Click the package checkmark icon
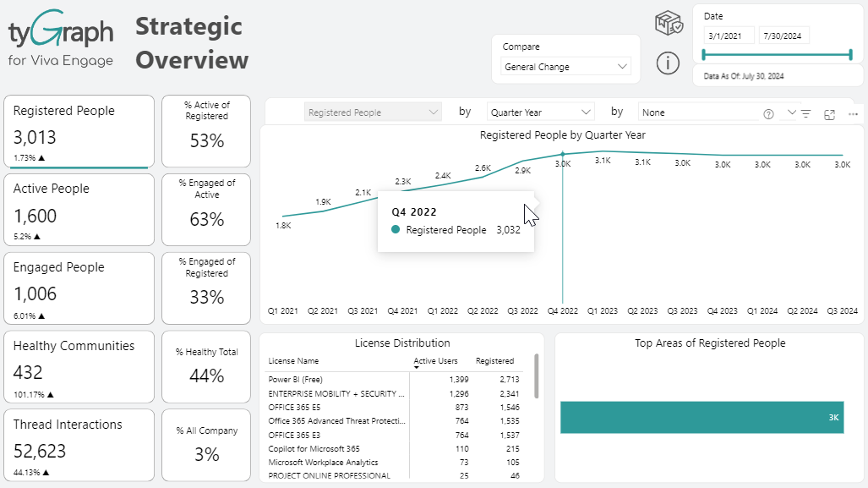The height and width of the screenshot is (488, 868). pyautogui.click(x=669, y=24)
